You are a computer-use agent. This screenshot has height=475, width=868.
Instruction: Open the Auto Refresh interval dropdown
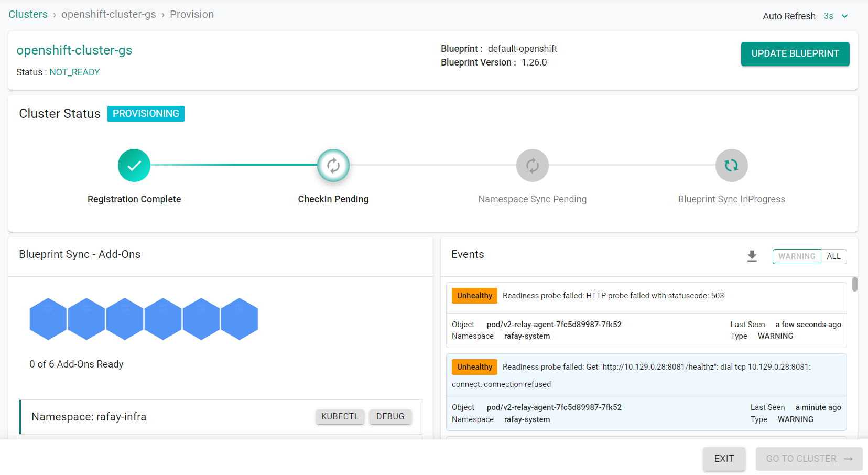pos(836,16)
